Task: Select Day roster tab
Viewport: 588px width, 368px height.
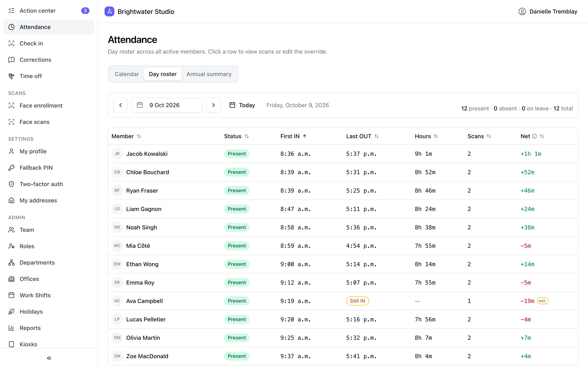Action: [163, 74]
